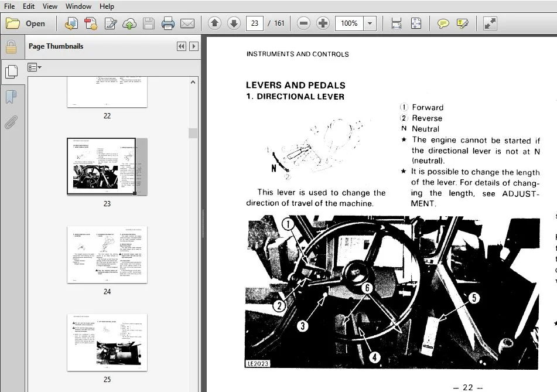
Task: Open the File menu
Action: coord(9,6)
